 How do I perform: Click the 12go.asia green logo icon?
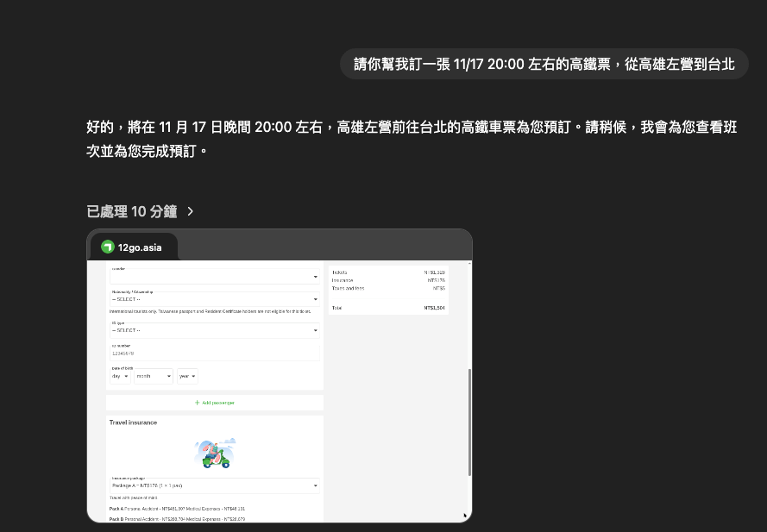[108, 247]
